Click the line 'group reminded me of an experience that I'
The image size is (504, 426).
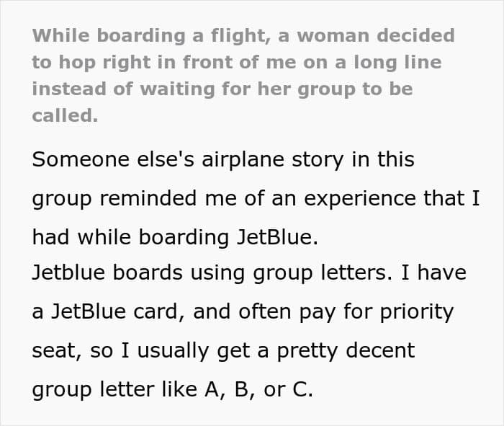(x=256, y=199)
